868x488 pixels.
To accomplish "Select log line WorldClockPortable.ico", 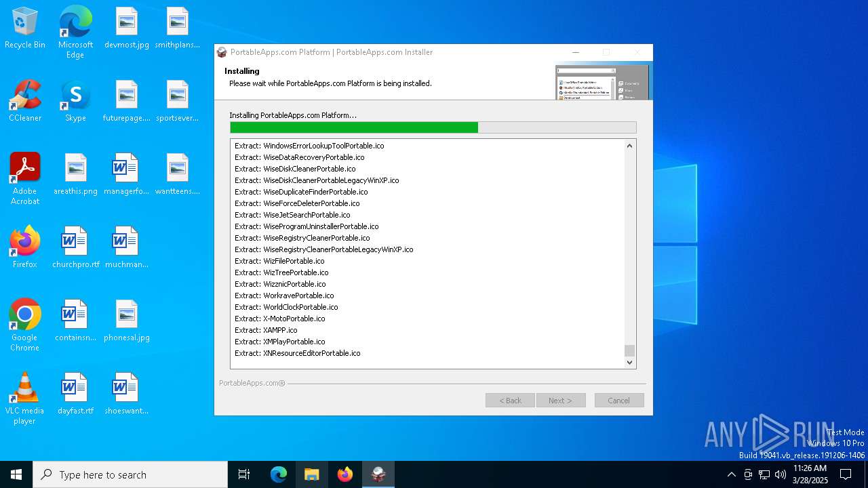I will coord(286,307).
